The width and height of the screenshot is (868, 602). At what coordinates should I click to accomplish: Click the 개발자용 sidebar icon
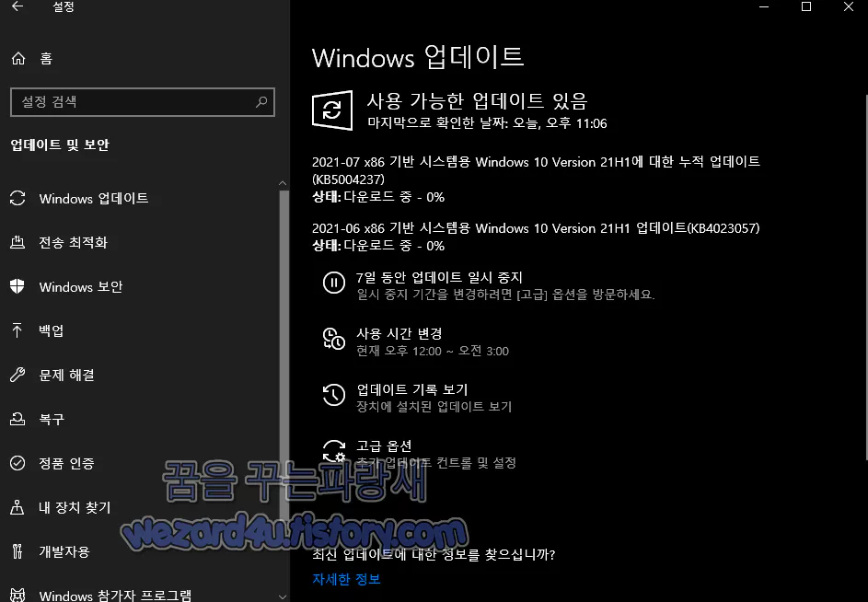pyautogui.click(x=19, y=551)
